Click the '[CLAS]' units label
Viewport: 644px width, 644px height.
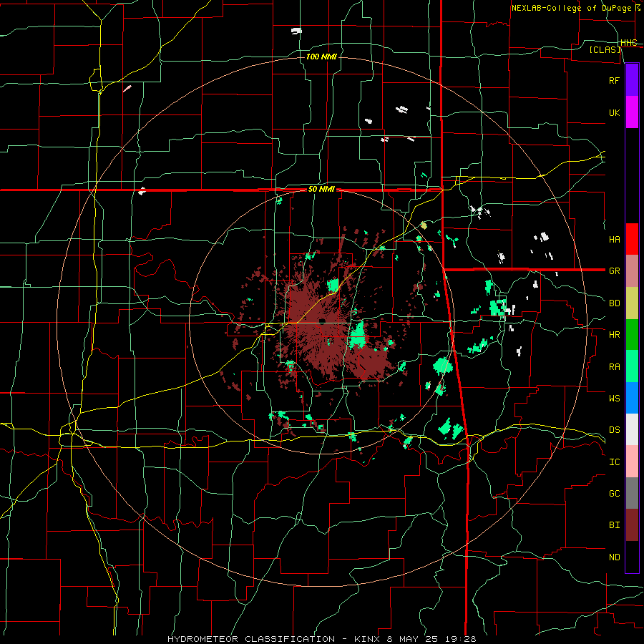pyautogui.click(x=605, y=50)
